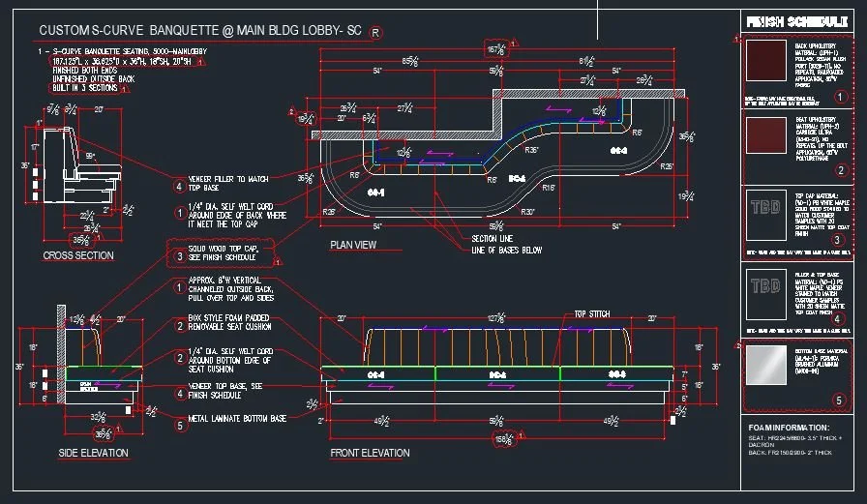The height and width of the screenshot is (504, 867).
Task: Click circled number 3 in the finish schedule
Action: click(x=837, y=240)
